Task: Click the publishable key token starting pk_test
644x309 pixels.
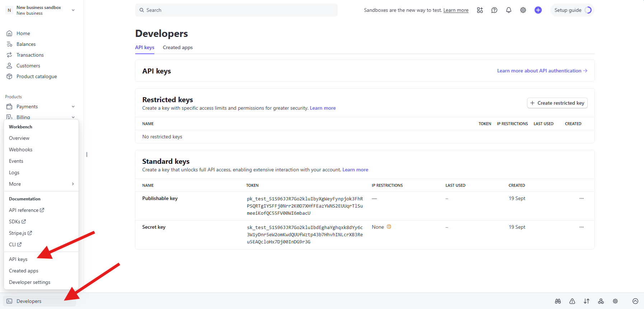Action: pyautogui.click(x=305, y=206)
